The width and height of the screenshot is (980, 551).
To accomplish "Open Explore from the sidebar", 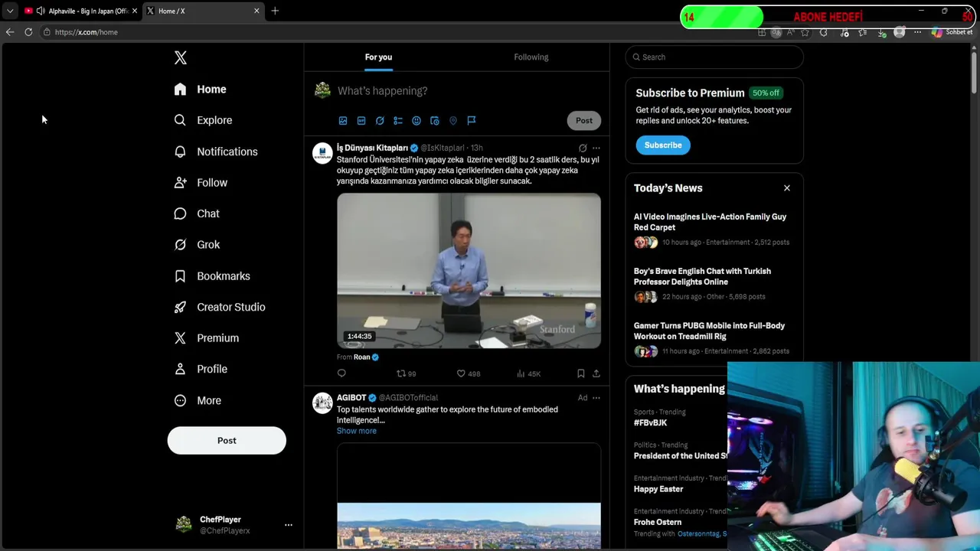I will (x=203, y=120).
